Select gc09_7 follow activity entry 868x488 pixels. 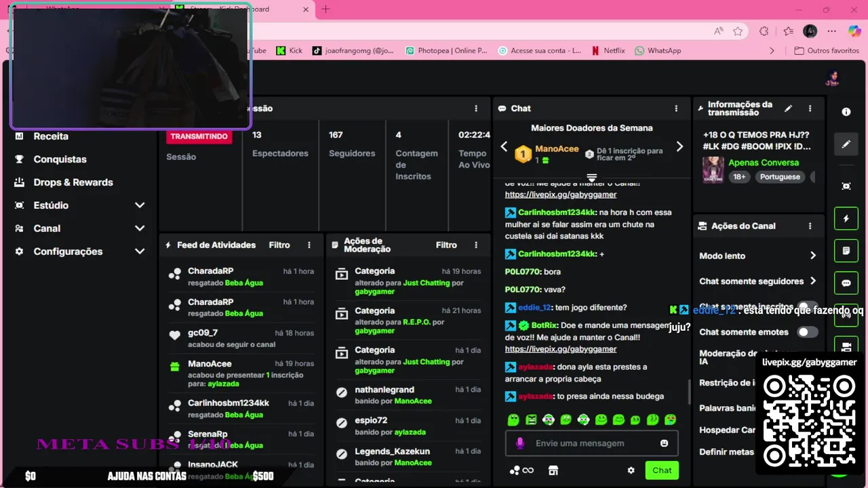coord(241,338)
